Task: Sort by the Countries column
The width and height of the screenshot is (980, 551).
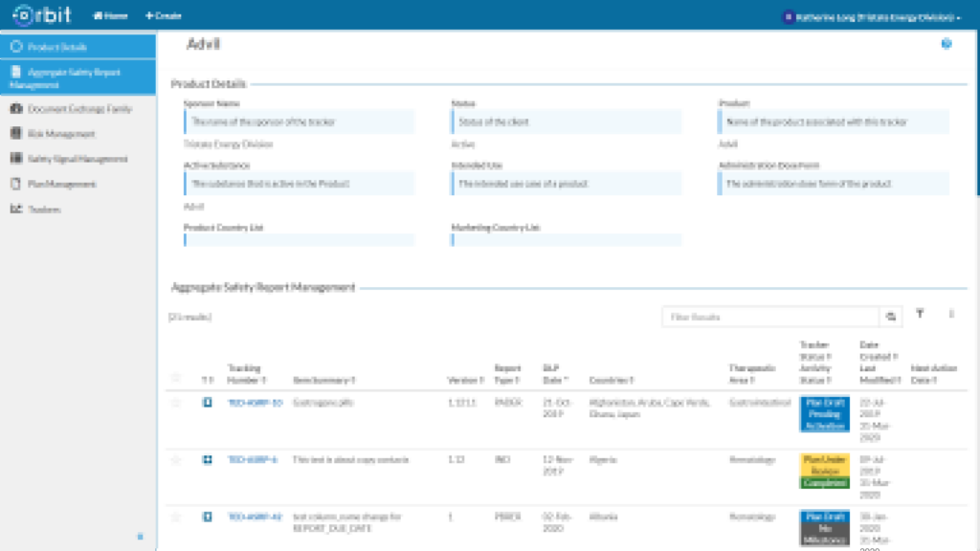Action: (611, 380)
